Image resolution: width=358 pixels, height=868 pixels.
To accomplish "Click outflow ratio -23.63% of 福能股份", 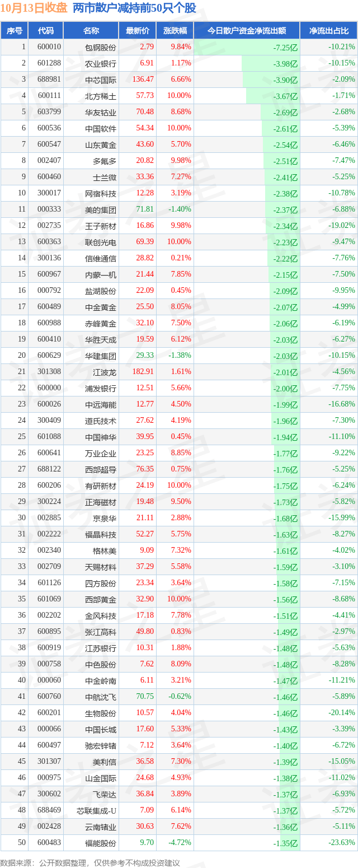I will pos(342,843).
